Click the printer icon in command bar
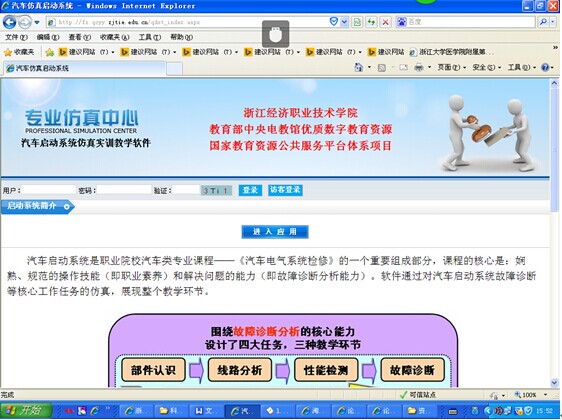Screen dimensions: 562x420 point(418,67)
